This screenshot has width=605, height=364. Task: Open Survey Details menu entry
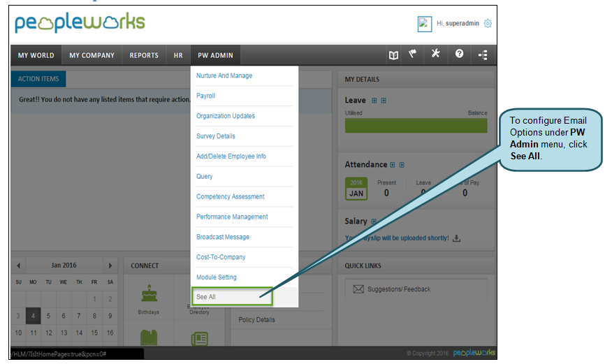click(x=216, y=136)
